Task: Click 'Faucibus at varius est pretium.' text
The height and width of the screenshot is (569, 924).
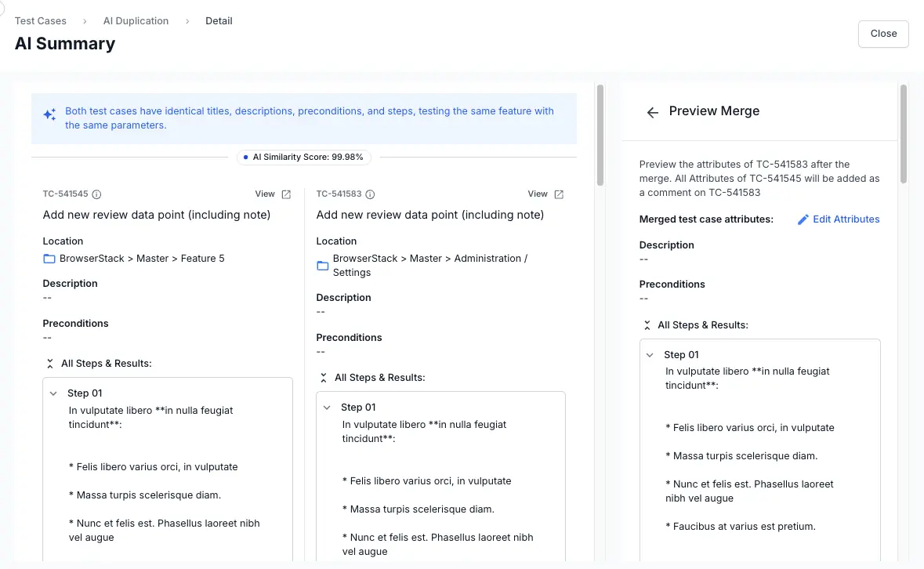Action: pyautogui.click(x=741, y=527)
